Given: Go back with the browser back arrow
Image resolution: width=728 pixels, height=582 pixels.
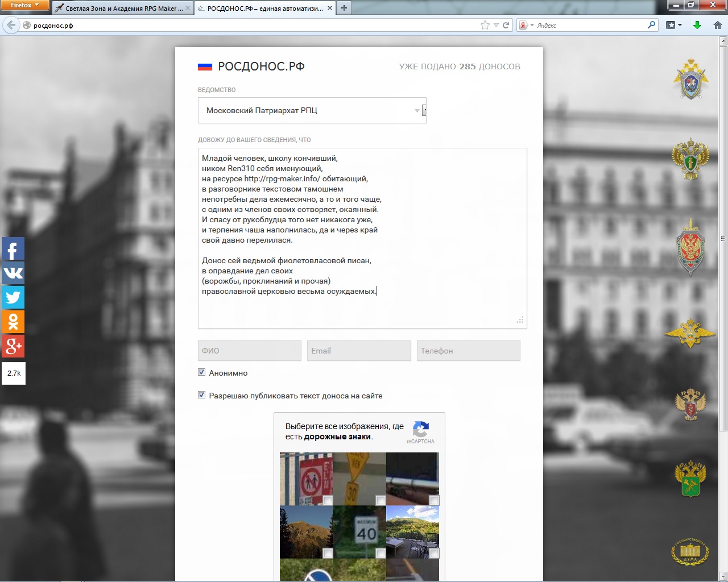Looking at the screenshot, I should pos(11,25).
